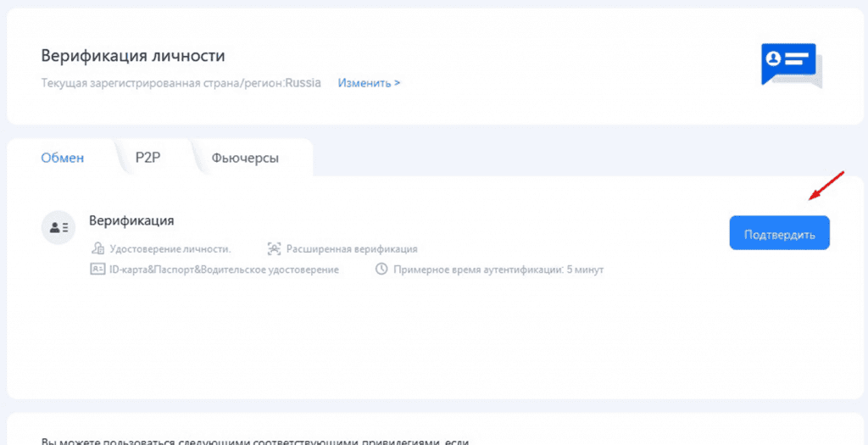Screen dimensions: 868x445
Task: Click the Удостоверение личности document icon
Action: tap(97, 248)
